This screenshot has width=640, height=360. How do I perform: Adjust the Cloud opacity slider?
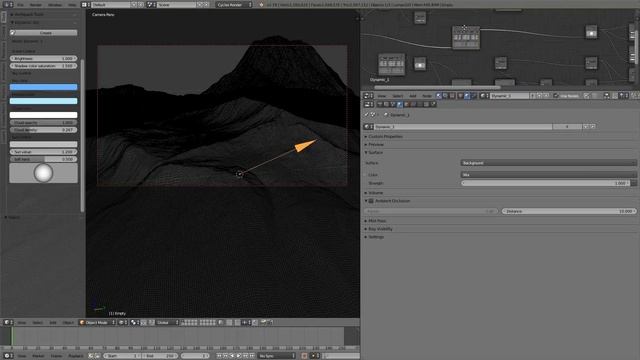click(x=43, y=122)
